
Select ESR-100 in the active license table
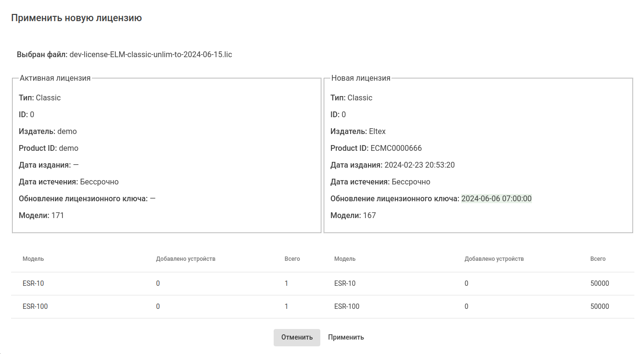coord(35,306)
